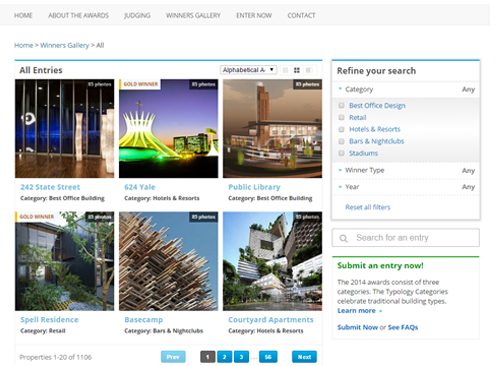
Task: Open the Alphabetical sort dropdown
Action: [x=249, y=70]
